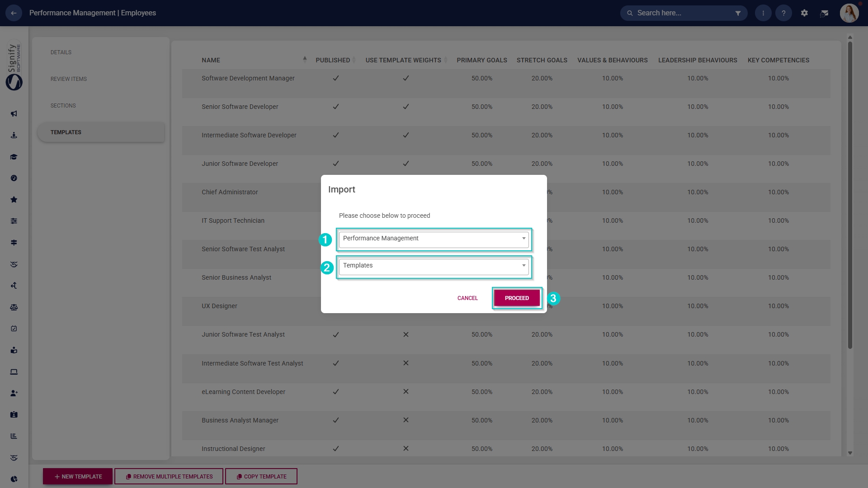Click the scrollbar up arrow

point(850,37)
